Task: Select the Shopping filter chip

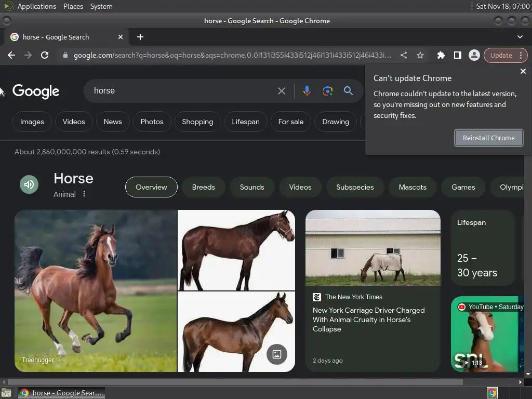Action: [x=197, y=122]
